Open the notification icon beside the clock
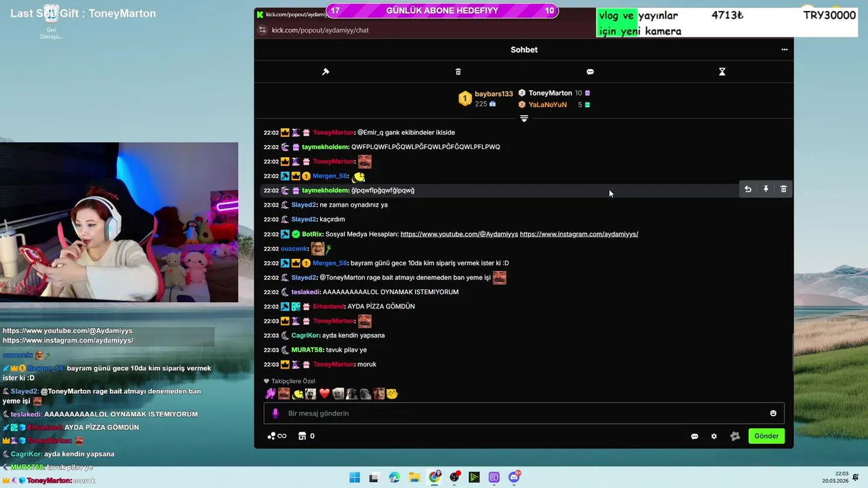868x488 pixels. pyautogui.click(x=857, y=477)
